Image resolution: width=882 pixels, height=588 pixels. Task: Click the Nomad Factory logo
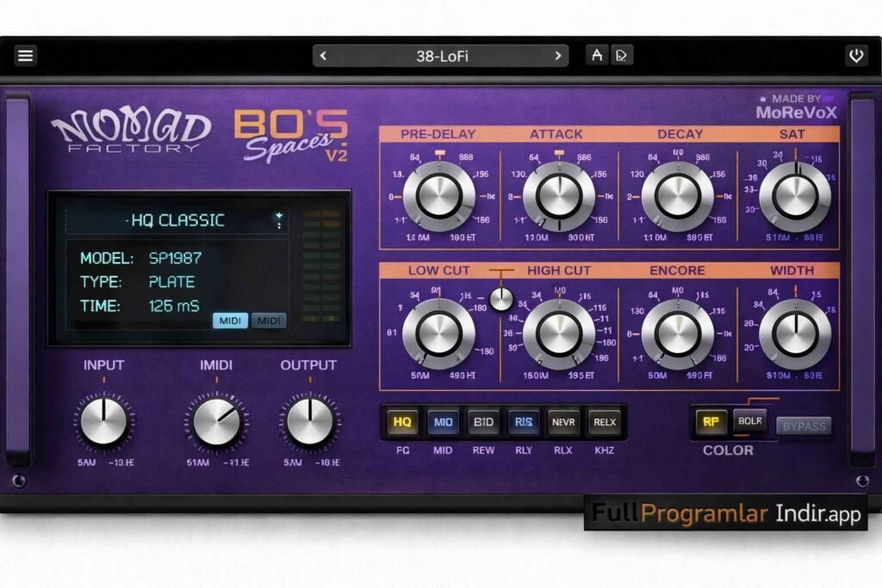coord(130,132)
